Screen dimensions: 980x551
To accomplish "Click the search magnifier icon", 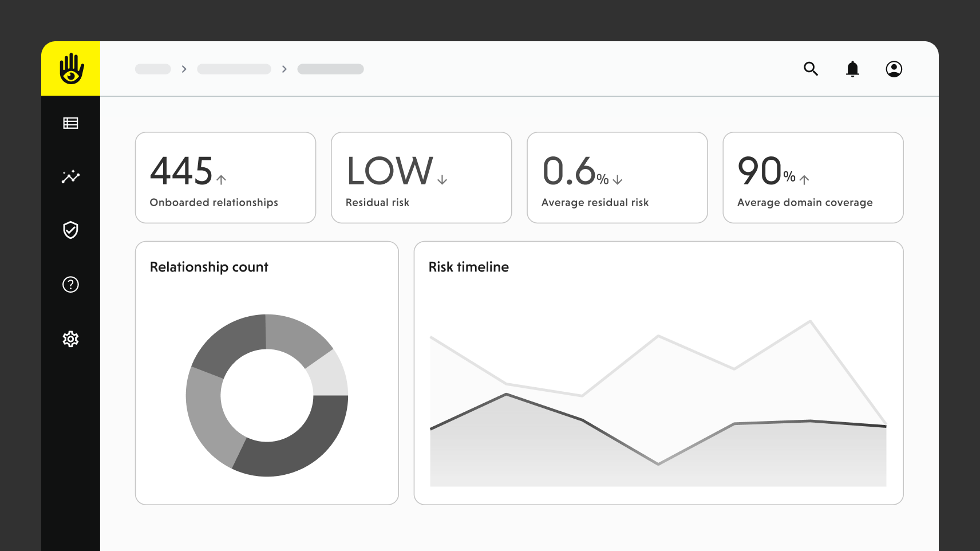I will coord(811,69).
